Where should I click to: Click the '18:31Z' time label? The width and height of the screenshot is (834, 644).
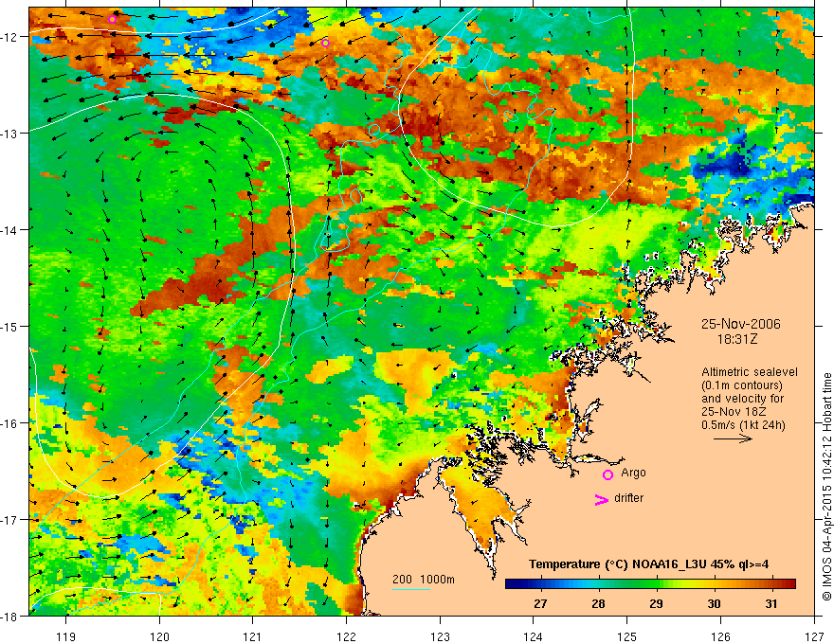(736, 339)
